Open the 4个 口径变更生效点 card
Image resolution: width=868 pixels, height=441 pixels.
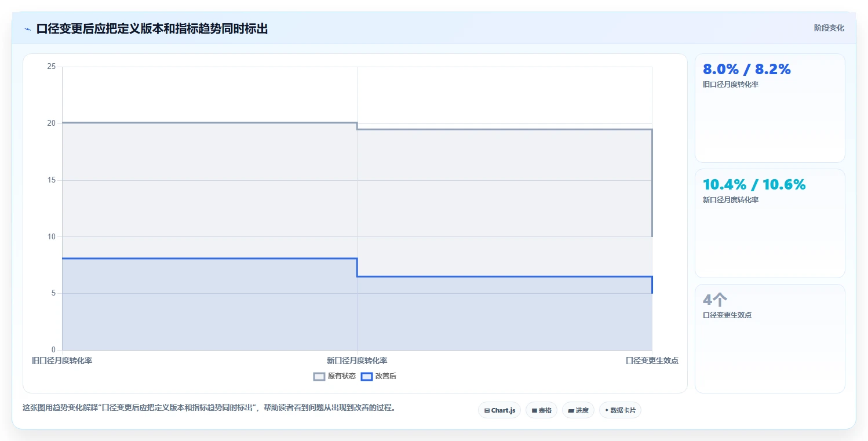click(x=769, y=338)
